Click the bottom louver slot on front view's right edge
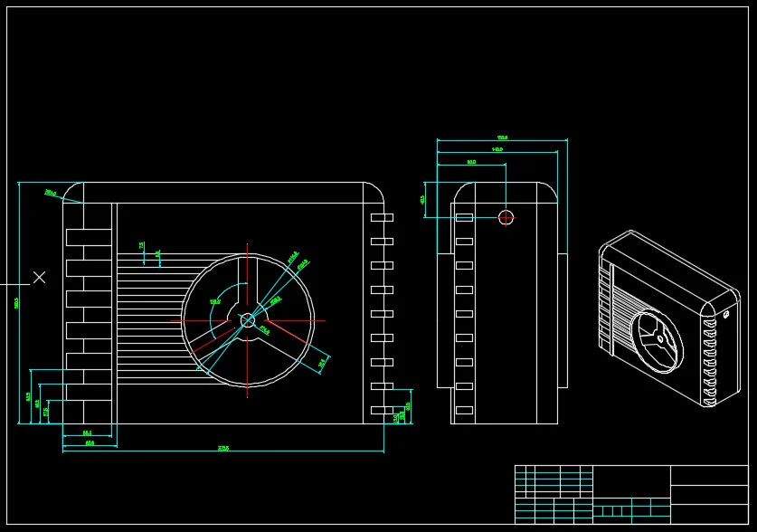Image resolution: width=757 pixels, height=532 pixels. (382, 411)
